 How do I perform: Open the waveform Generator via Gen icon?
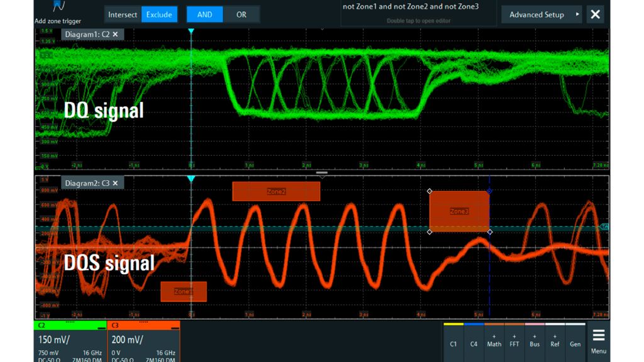[575, 343]
